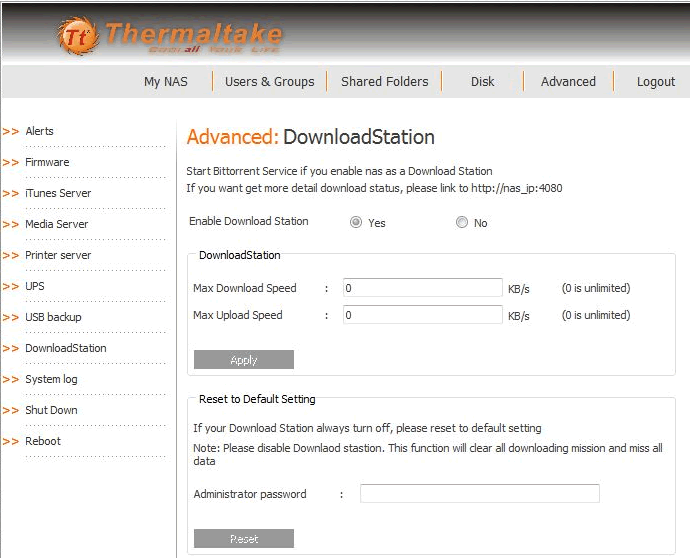
Task: Open iTunes Server page
Action: click(x=58, y=193)
